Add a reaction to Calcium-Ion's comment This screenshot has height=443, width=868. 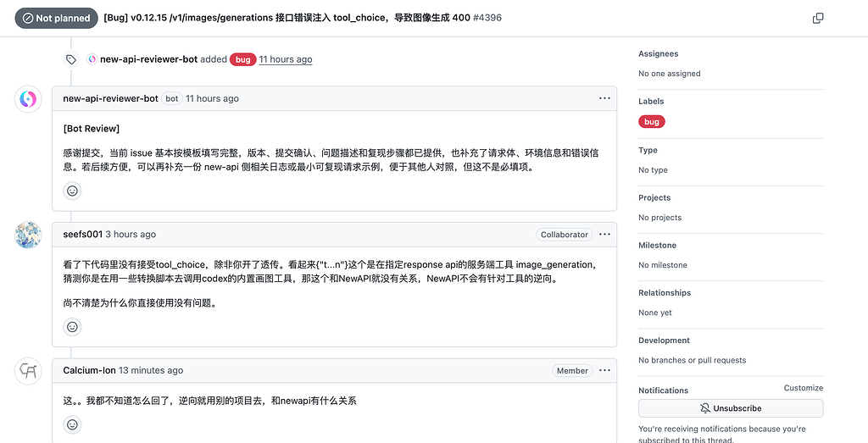pyautogui.click(x=73, y=424)
